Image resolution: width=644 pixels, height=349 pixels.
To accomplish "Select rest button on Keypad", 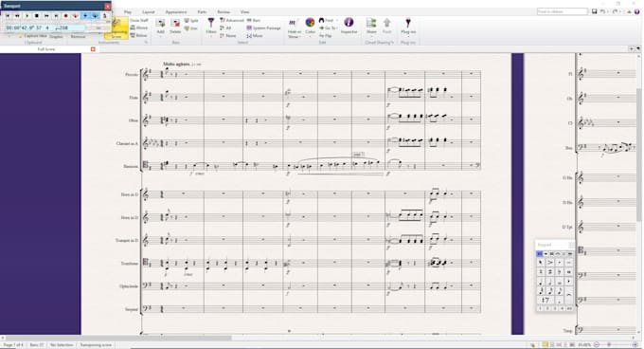I will pyautogui.click(x=546, y=301).
